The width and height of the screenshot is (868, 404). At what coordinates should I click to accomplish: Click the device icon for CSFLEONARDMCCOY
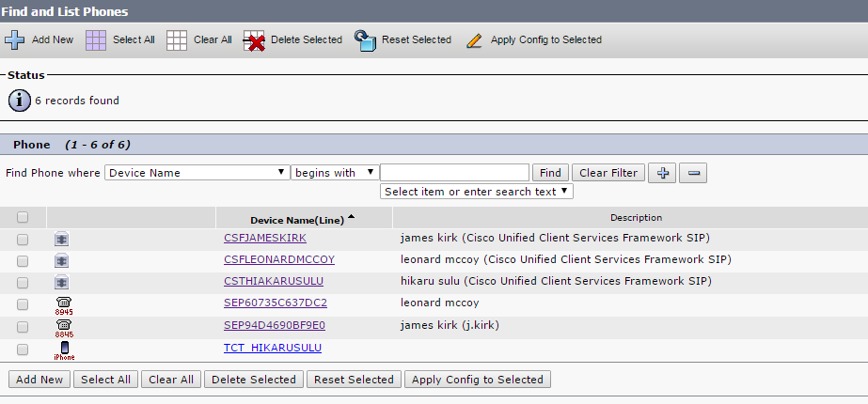click(x=61, y=261)
